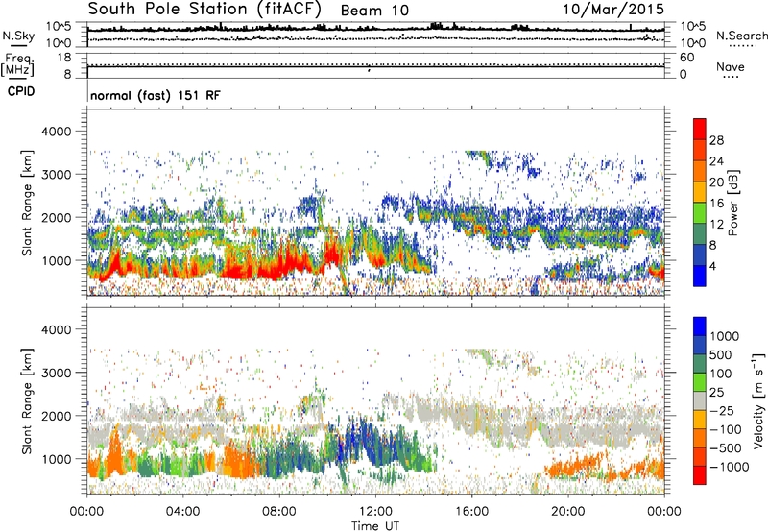Viewport: 768px width, 532px height.
Task: Click the Slant Range [km] label of velocity panel
Action: [28, 400]
